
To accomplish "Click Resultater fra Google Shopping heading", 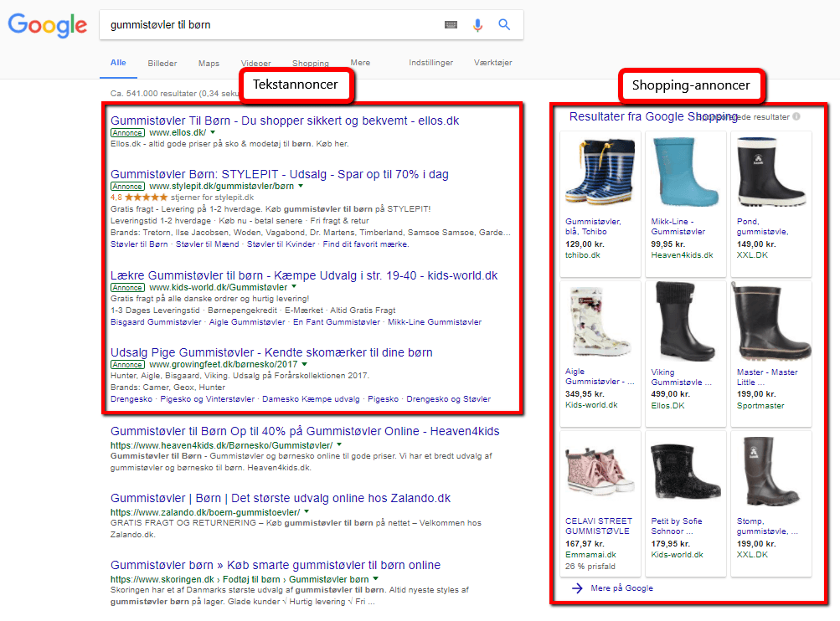I will point(653,116).
